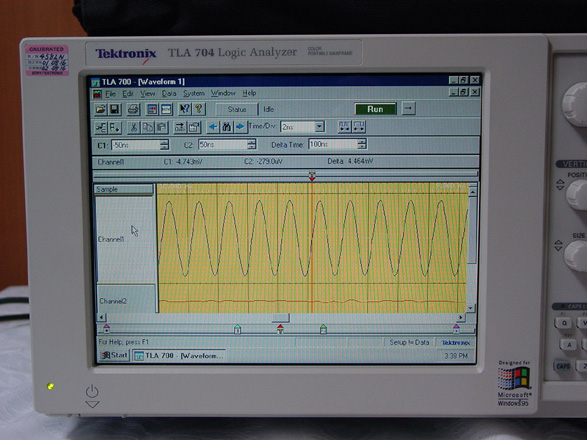Click the Go To icon after Paste

click(x=180, y=127)
